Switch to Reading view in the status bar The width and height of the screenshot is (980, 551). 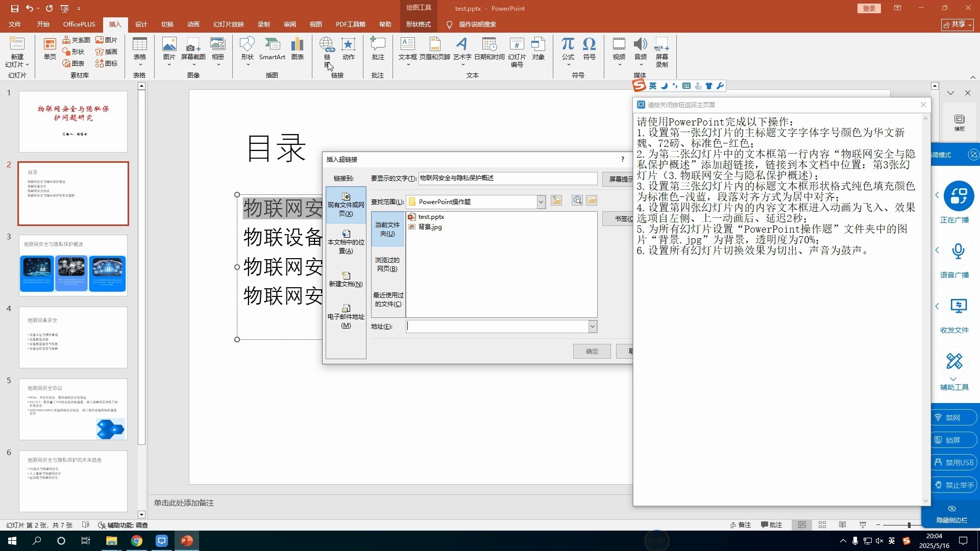[842, 525]
